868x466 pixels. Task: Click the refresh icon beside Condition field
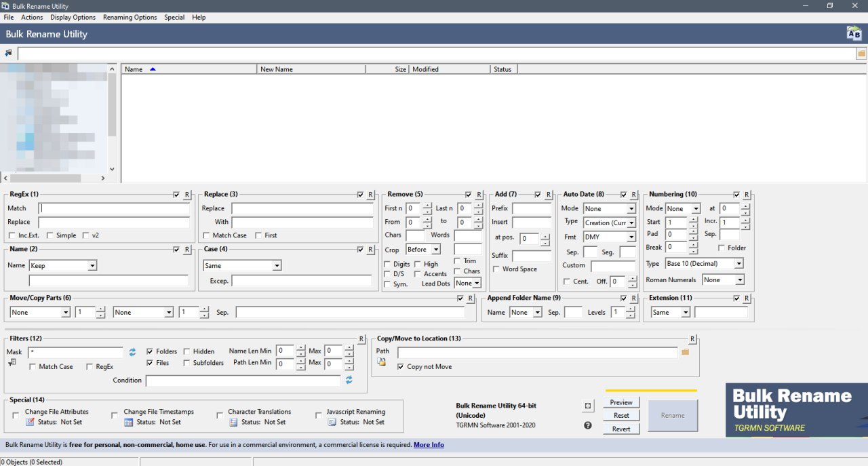click(x=349, y=381)
